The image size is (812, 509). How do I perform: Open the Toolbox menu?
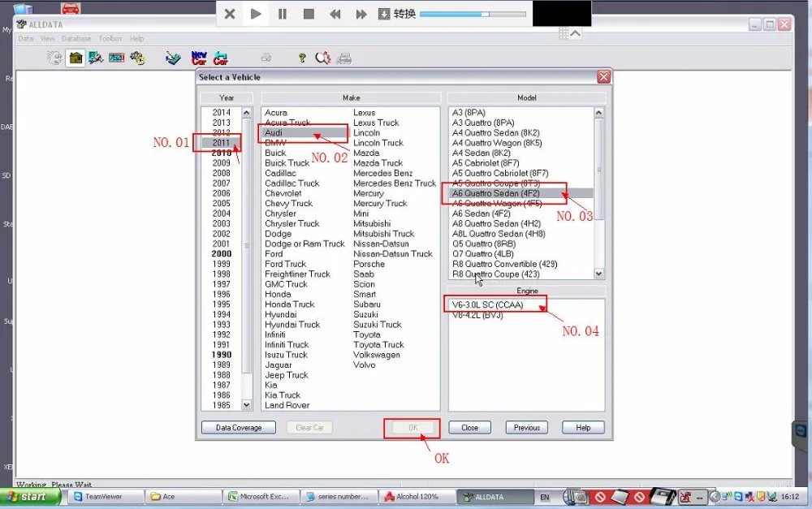[x=110, y=39]
